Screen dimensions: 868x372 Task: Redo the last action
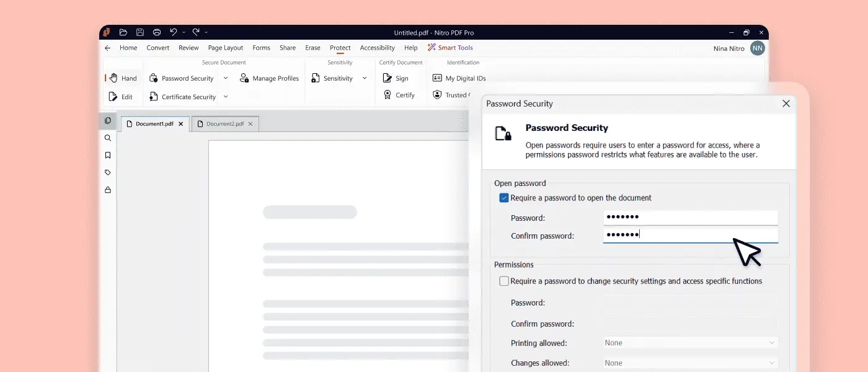(x=196, y=32)
